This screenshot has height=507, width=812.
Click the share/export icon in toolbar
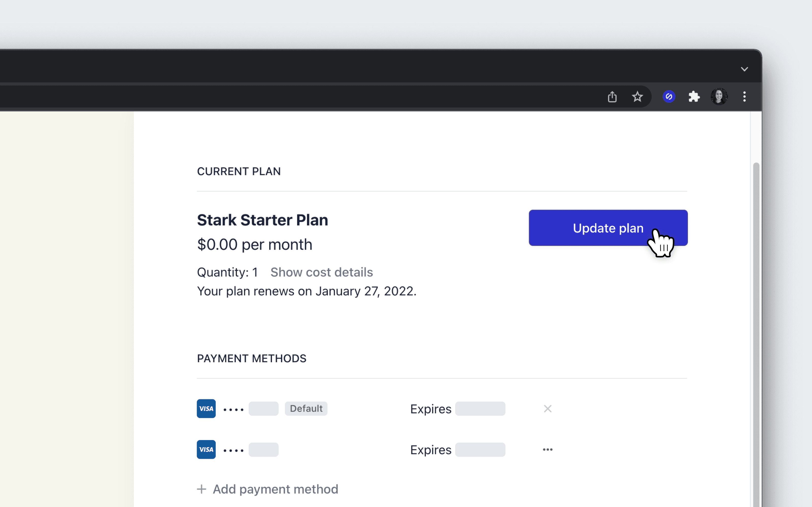click(x=612, y=97)
